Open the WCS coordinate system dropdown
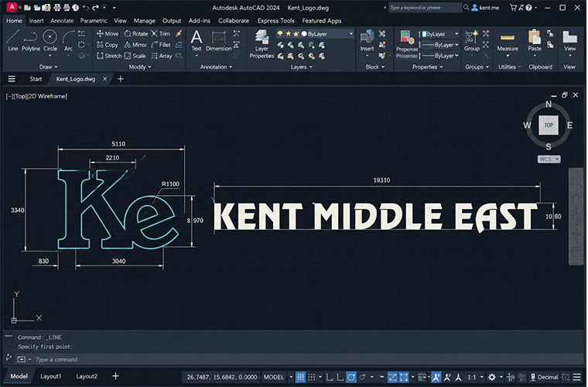This screenshot has height=387, width=588. [549, 159]
